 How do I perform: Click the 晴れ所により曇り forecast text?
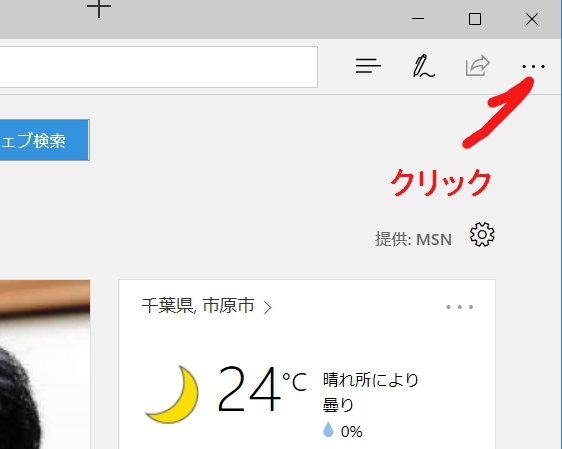pyautogui.click(x=371, y=392)
